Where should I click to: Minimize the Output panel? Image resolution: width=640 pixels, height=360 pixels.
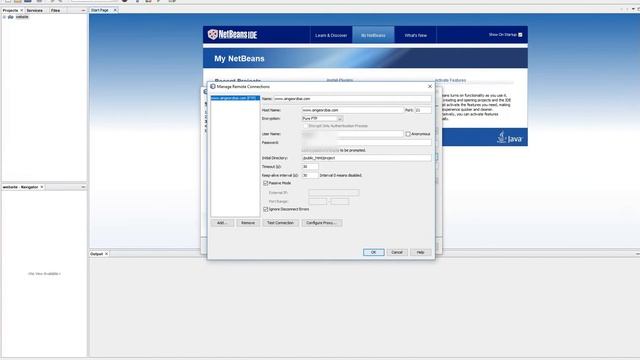(x=637, y=254)
